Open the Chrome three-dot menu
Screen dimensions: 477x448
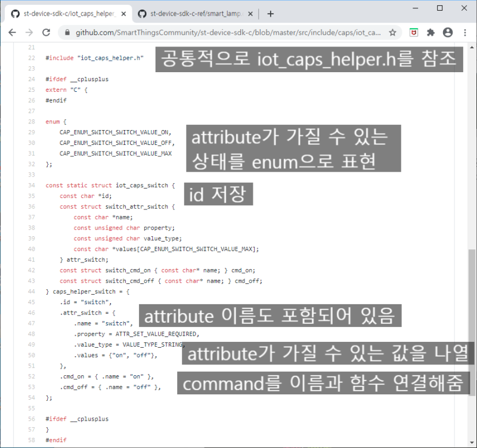[465, 32]
